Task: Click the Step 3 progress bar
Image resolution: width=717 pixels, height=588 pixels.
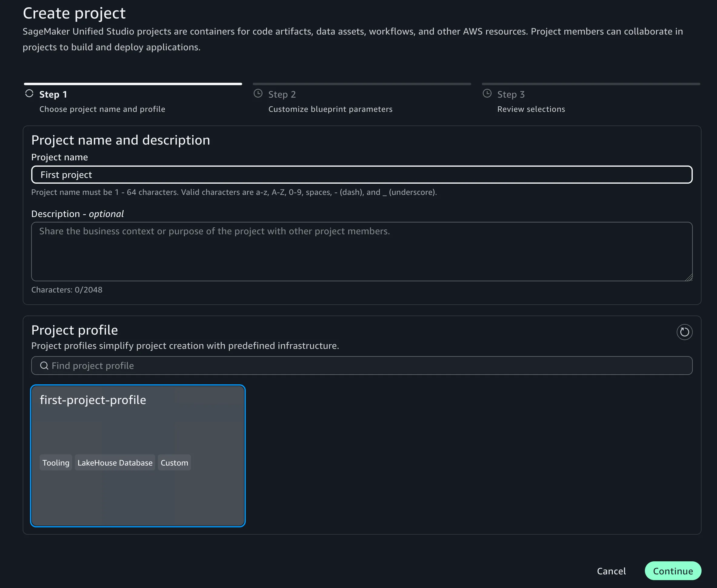Action: pyautogui.click(x=591, y=84)
